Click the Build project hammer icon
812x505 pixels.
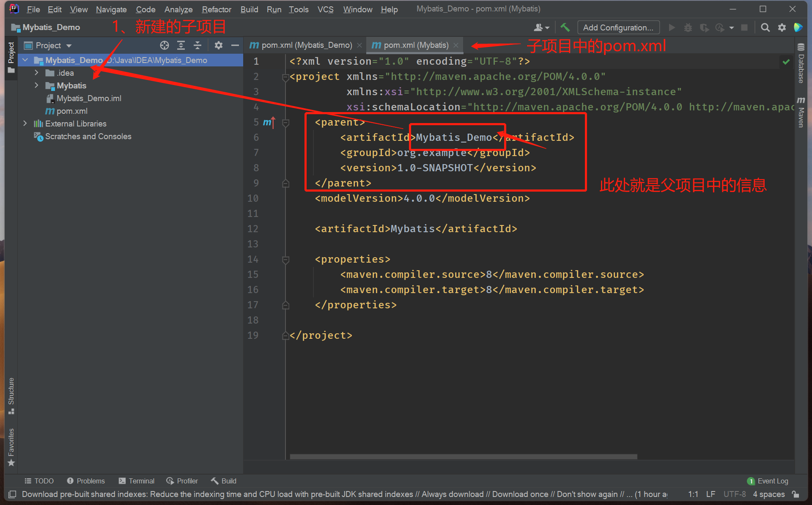(x=565, y=27)
